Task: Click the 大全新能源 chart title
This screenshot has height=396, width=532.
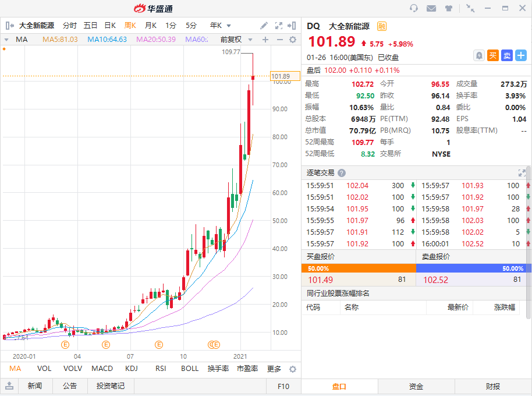Action: (x=37, y=26)
